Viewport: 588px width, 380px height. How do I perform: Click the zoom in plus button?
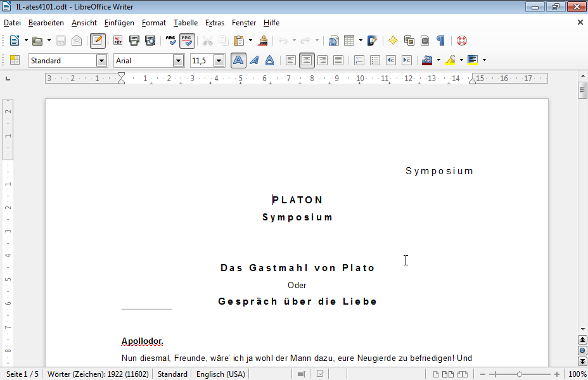[557, 374]
